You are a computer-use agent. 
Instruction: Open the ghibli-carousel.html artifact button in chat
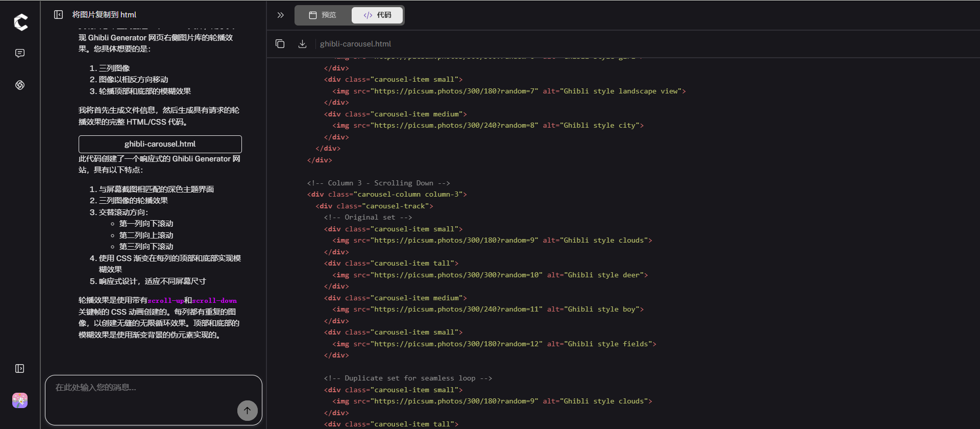click(x=160, y=144)
